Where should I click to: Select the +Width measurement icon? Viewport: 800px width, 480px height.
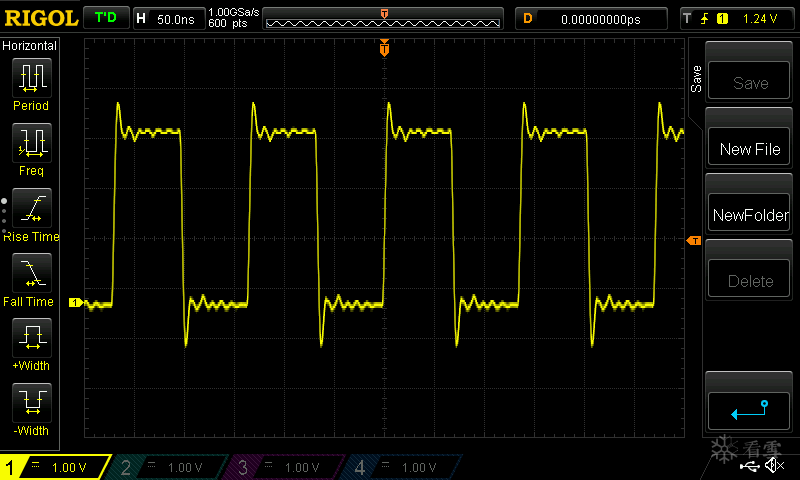(32, 338)
